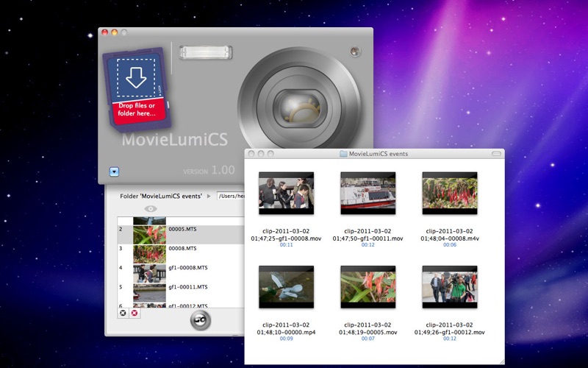Select clip 00000.mp4 thumbnail in Finder
The height and width of the screenshot is (368, 588).
point(286,287)
